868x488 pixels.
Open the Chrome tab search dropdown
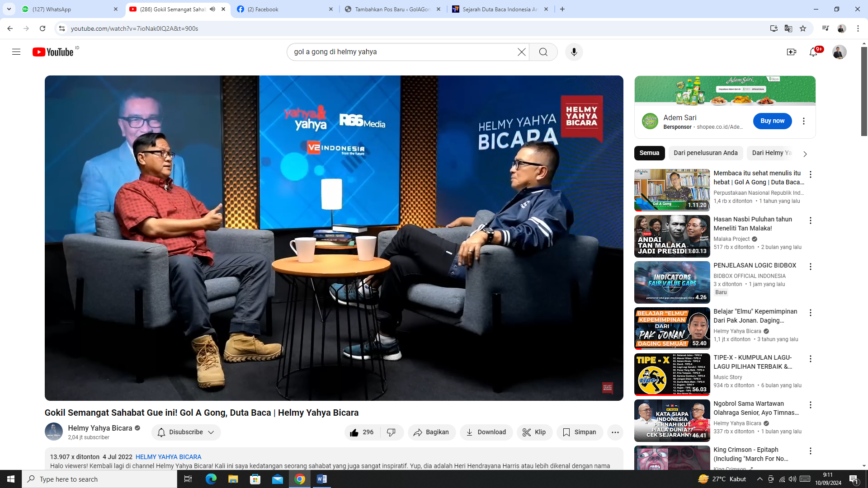pyautogui.click(x=9, y=9)
